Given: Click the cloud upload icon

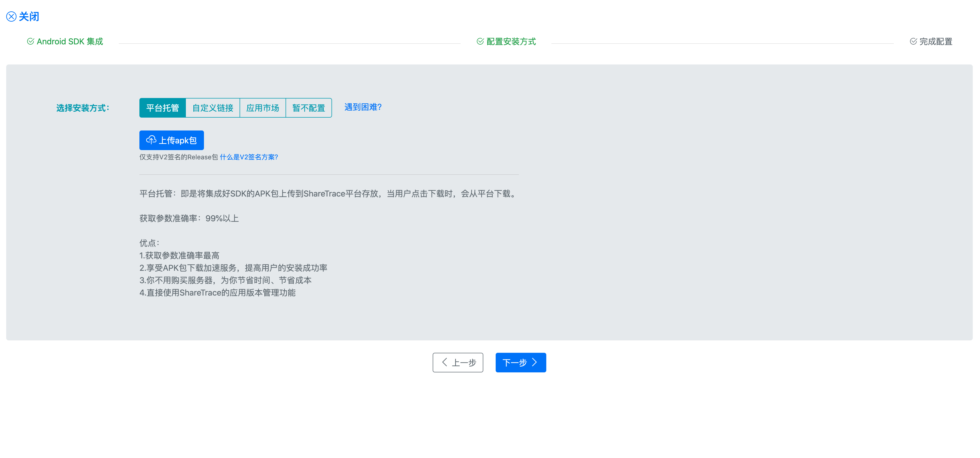Looking at the screenshot, I should coord(151,140).
